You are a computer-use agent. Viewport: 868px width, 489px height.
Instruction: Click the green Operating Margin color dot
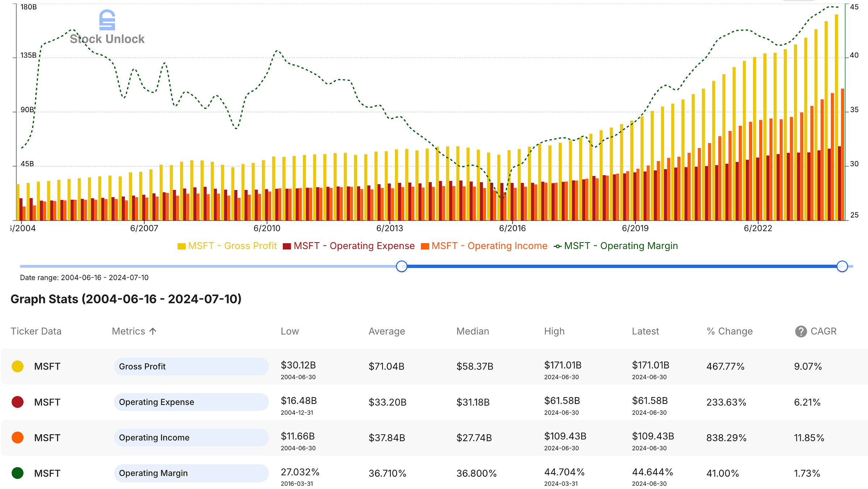click(x=18, y=473)
